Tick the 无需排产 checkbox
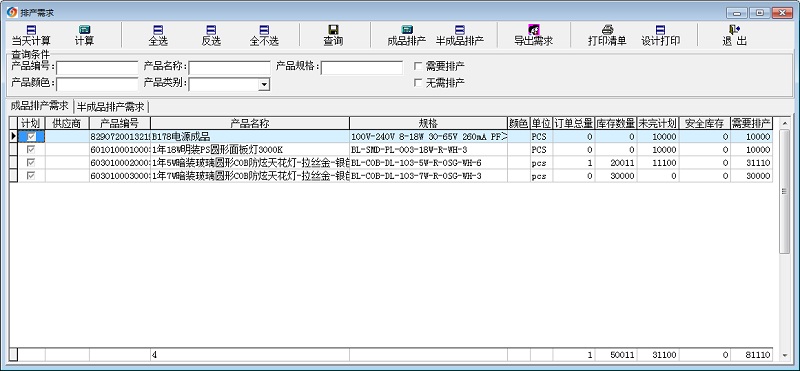 [x=418, y=83]
